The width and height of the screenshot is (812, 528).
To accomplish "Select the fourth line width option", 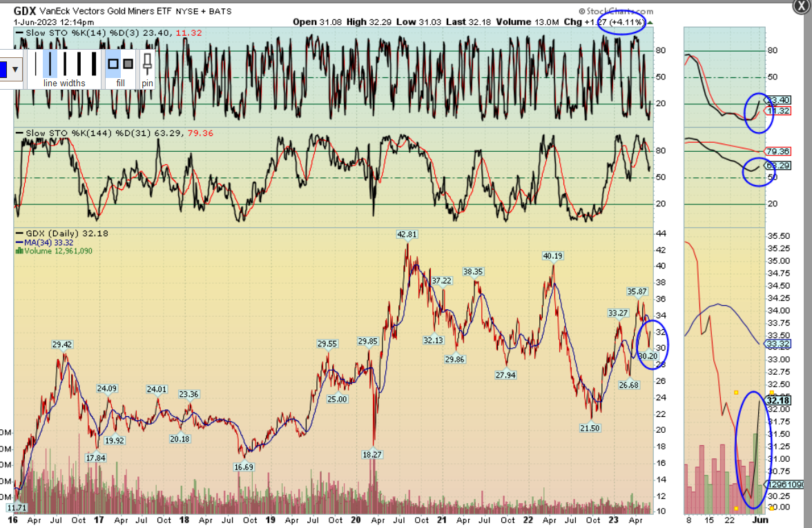I will pyautogui.click(x=78, y=63).
